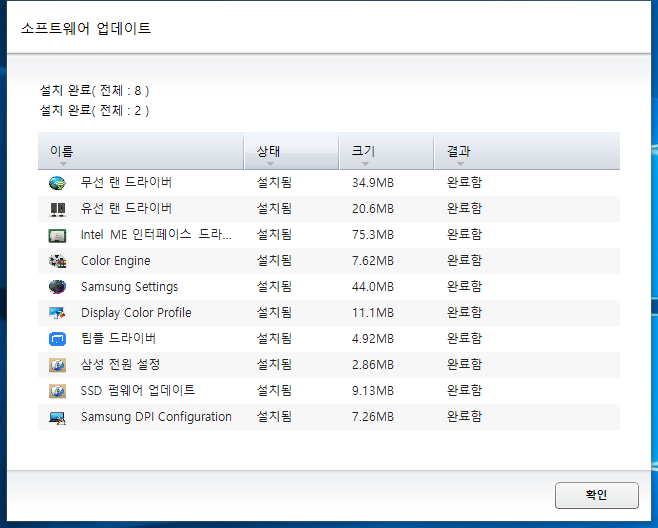Click the 75.3MB size value

pos(373,235)
